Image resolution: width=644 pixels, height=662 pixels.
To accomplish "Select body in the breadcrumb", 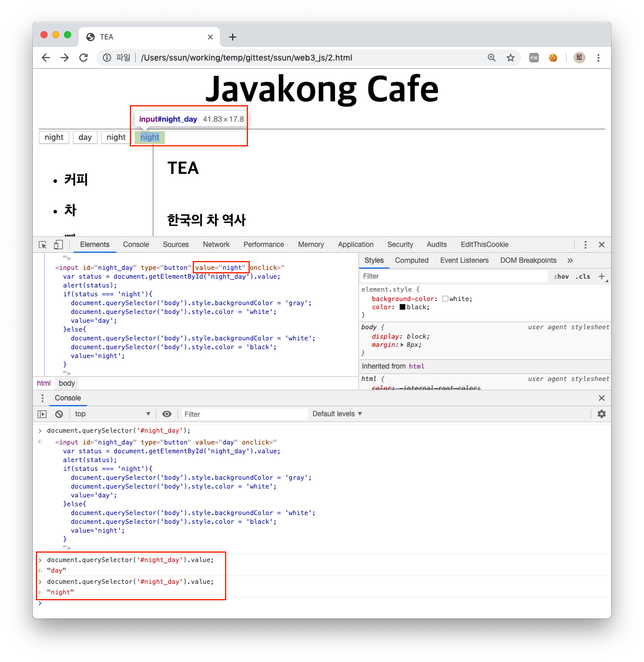I will (66, 383).
